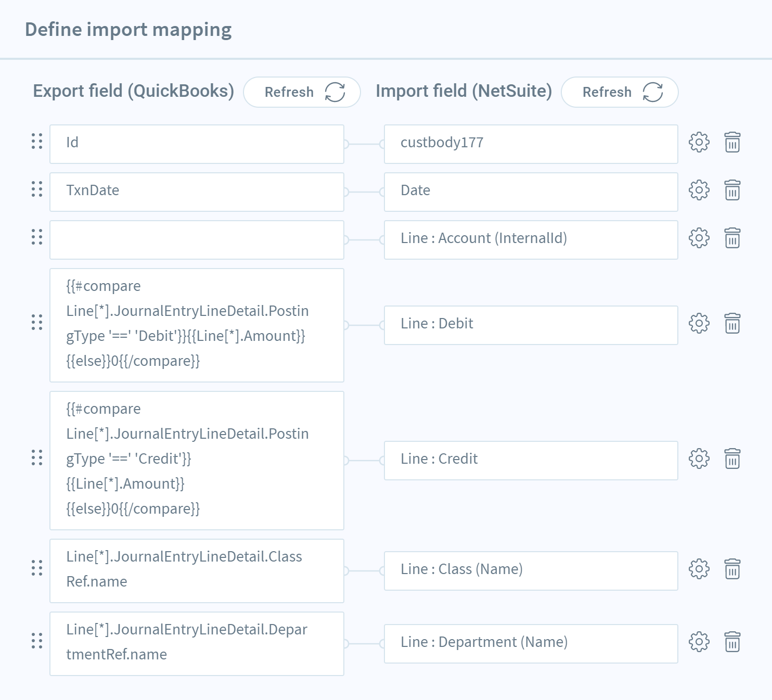This screenshot has height=700, width=772.
Task: Open settings gear for Date mapping
Action: [x=699, y=190]
